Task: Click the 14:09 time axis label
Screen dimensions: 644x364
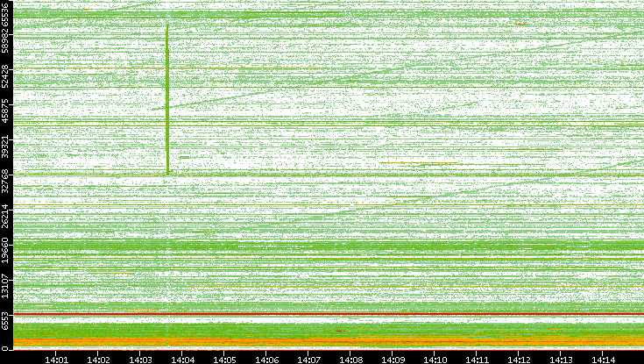Action: (393, 360)
